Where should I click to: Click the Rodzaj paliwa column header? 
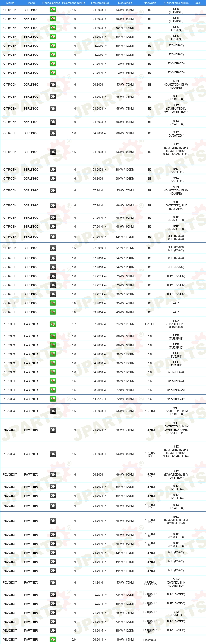tap(51, 3)
